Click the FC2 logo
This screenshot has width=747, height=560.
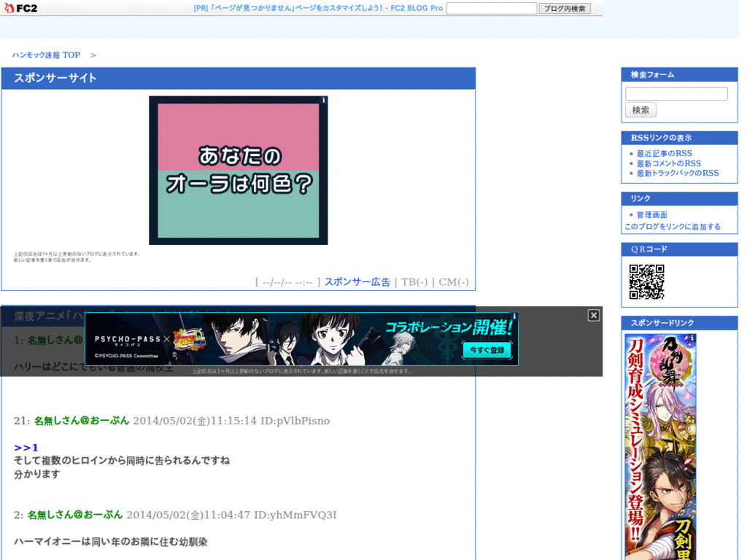(x=20, y=8)
